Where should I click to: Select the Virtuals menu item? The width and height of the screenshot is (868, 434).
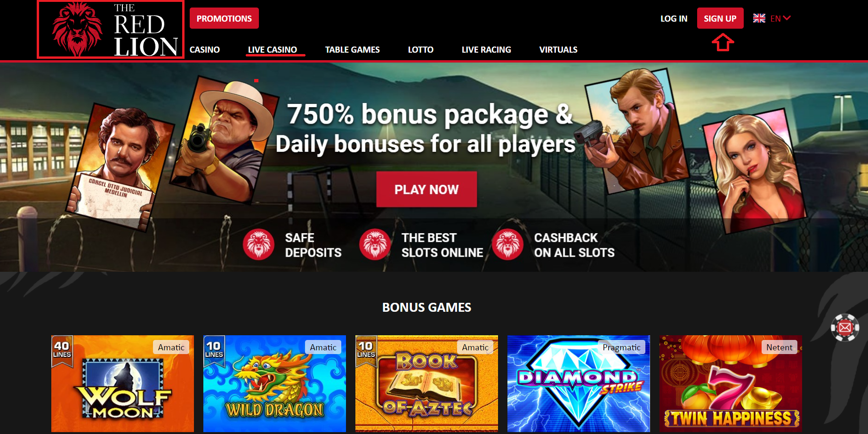pos(558,49)
